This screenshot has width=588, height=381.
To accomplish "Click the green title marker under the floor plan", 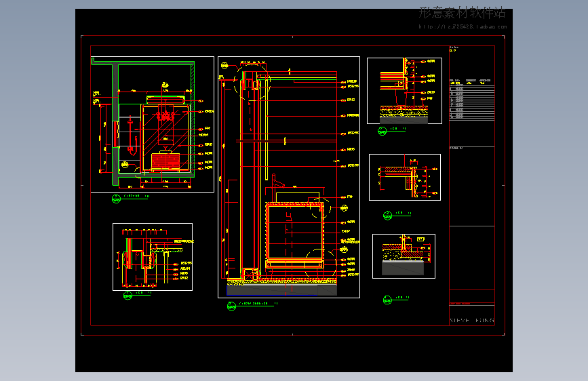I will [130, 199].
